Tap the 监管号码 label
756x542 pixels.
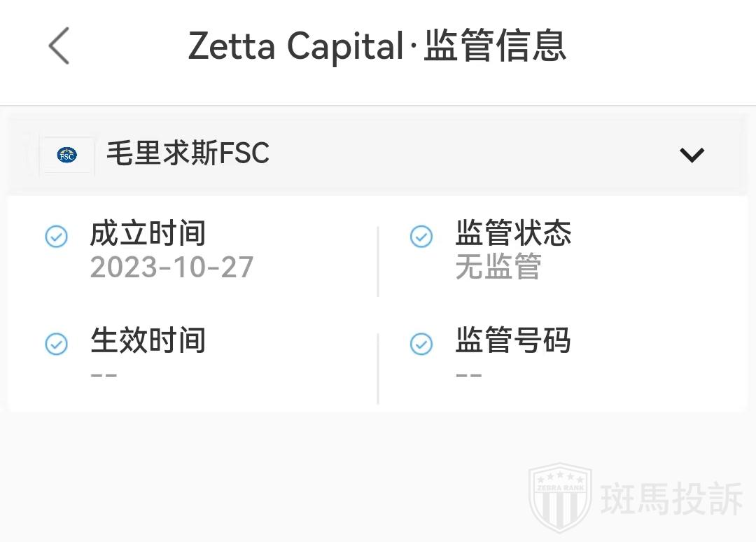pyautogui.click(x=513, y=341)
